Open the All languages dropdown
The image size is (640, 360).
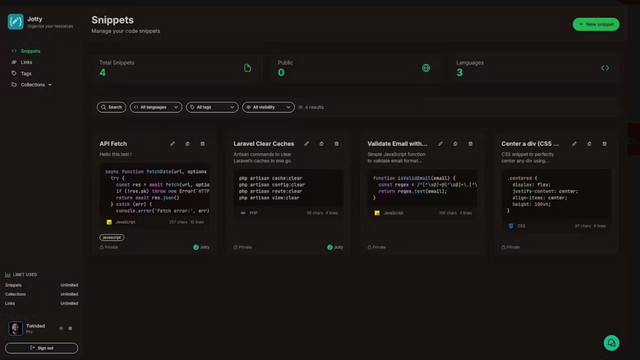[156, 107]
